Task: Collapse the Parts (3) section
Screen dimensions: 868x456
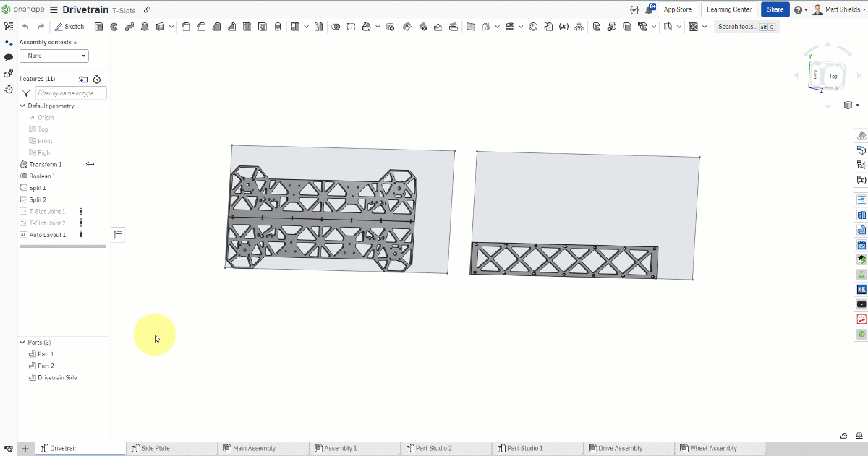Action: 22,342
